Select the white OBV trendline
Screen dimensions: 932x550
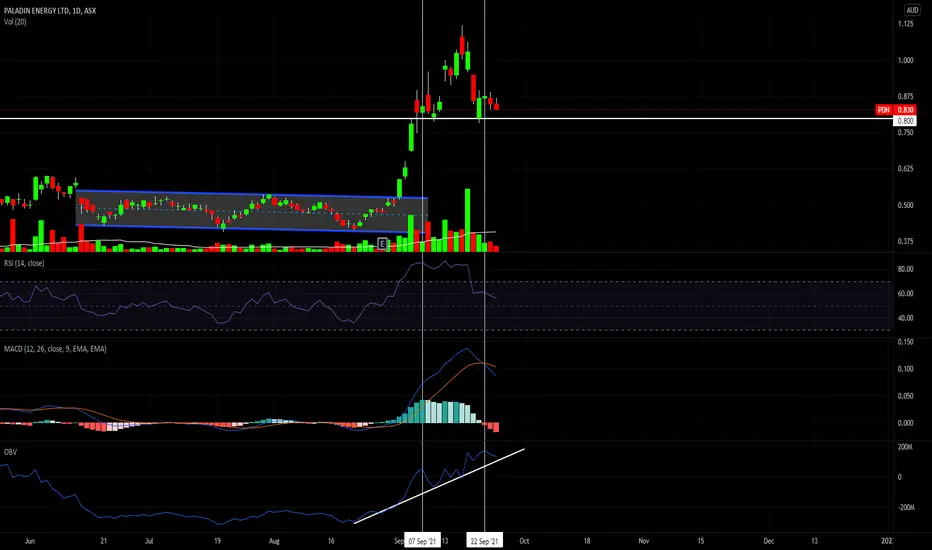pyautogui.click(x=439, y=486)
